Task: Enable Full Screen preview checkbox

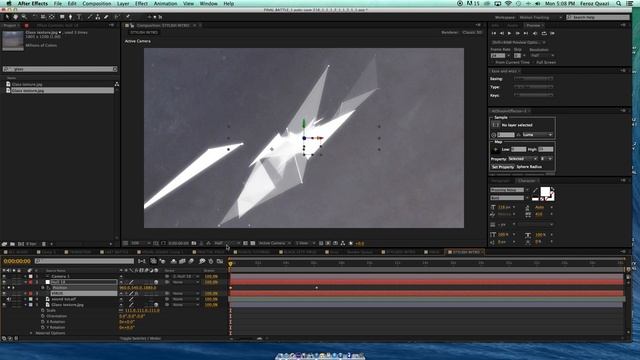Action: pos(533,62)
